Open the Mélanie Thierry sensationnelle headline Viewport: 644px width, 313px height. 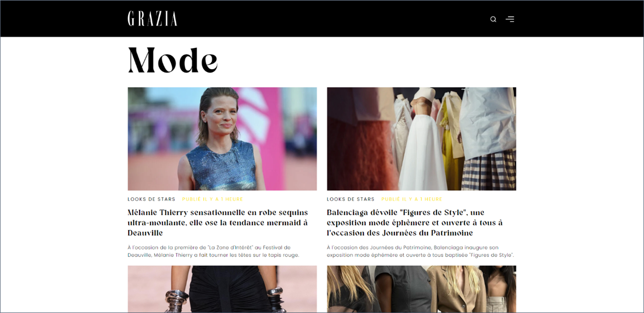point(218,222)
